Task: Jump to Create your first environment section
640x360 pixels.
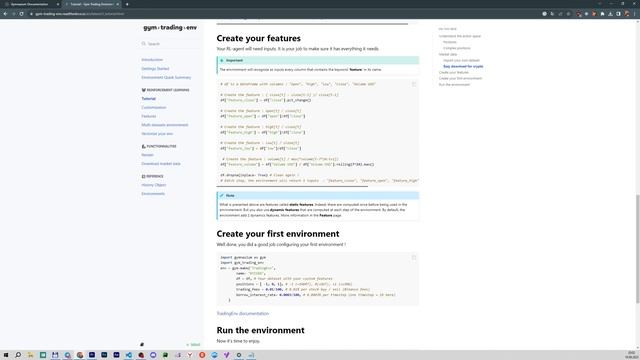Action: (460, 78)
